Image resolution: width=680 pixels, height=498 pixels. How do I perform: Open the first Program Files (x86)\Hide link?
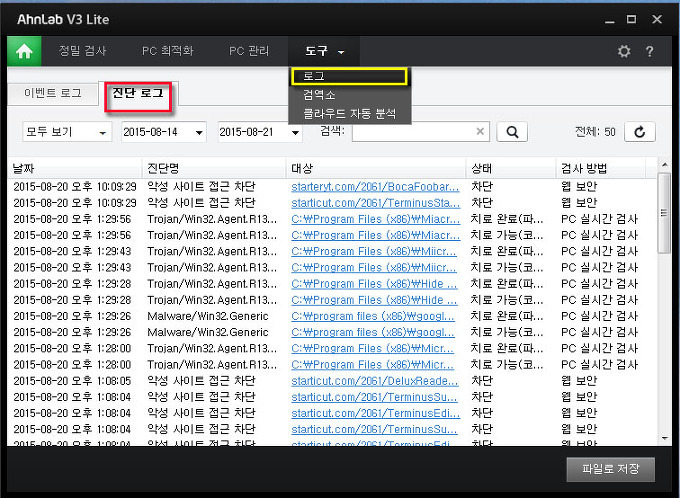(374, 284)
